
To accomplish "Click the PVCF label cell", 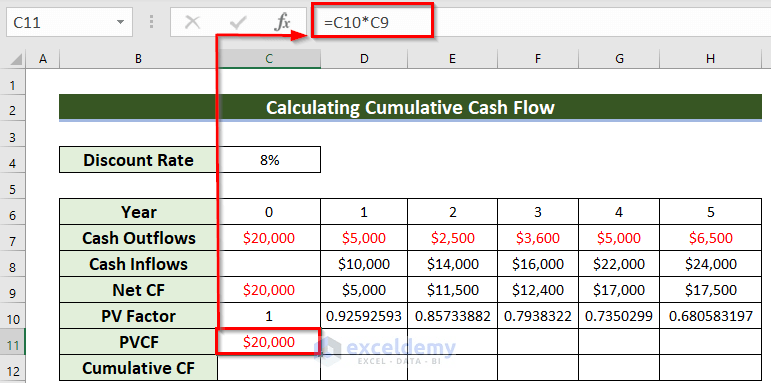I will coord(138,342).
